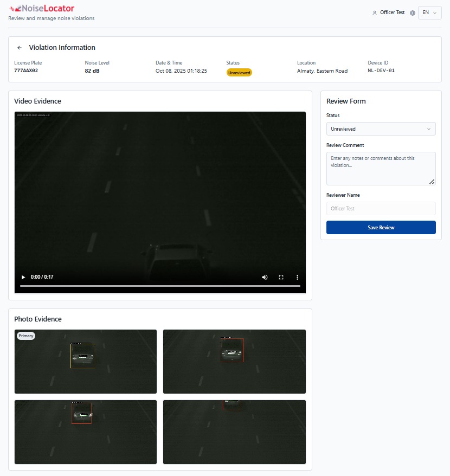Screen dimensions: 450x476
Task: Open the Primary photo evidence thumbnail
Action: 86,362
